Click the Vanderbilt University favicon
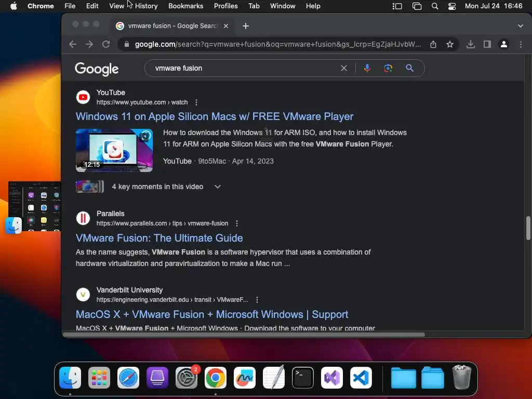532x399 pixels. pos(83,295)
